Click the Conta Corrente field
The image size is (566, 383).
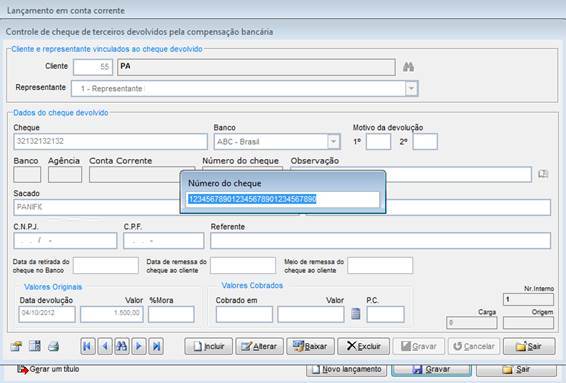click(135, 175)
